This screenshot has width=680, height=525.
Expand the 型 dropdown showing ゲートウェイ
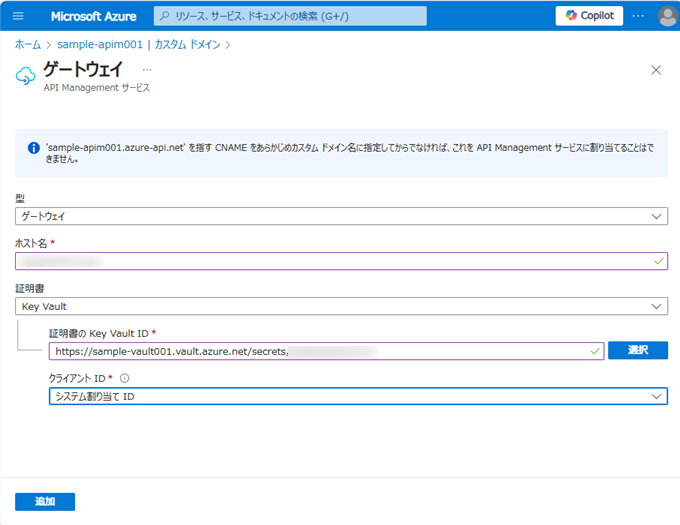click(341, 216)
